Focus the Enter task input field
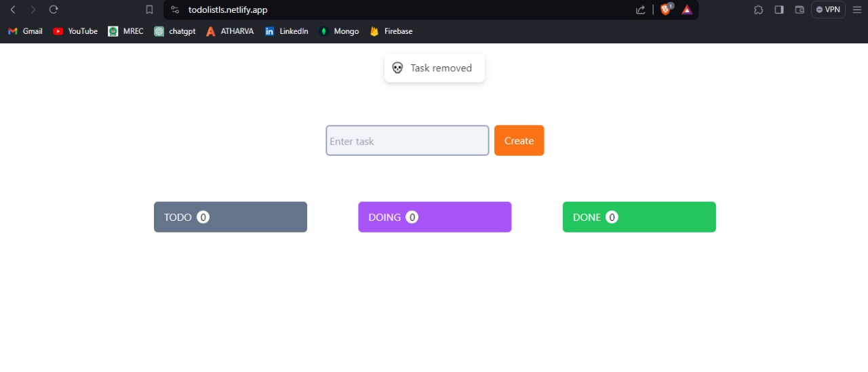 coord(407,140)
